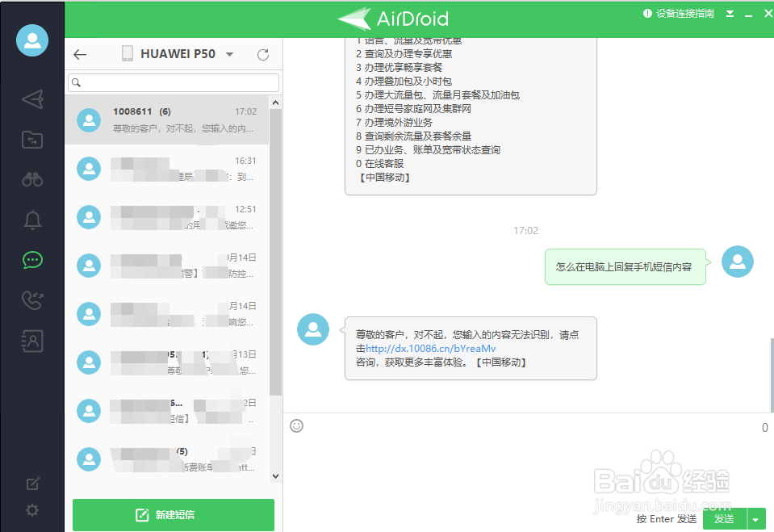This screenshot has width=774, height=532.
Task: Minimize the AirDroid window
Action: 748,15
